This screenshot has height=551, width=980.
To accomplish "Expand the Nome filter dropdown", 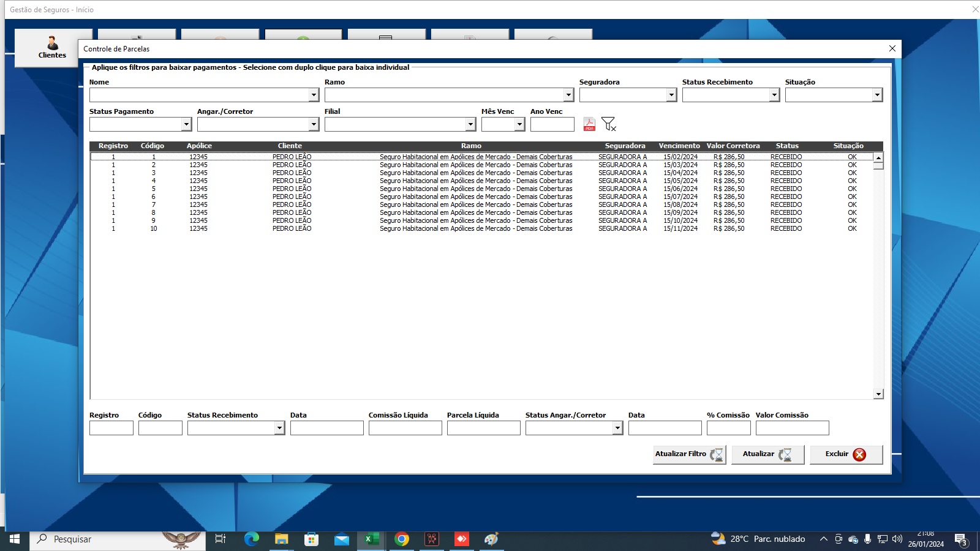I will pyautogui.click(x=314, y=95).
